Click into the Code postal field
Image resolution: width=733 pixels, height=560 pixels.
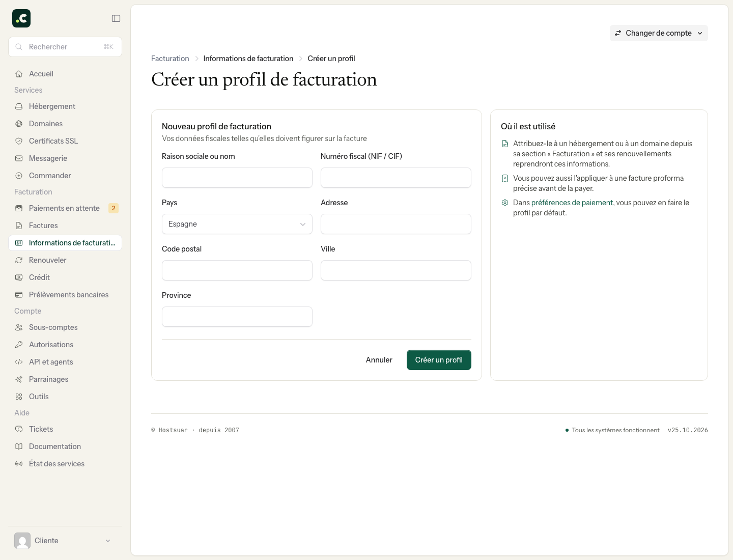(237, 270)
